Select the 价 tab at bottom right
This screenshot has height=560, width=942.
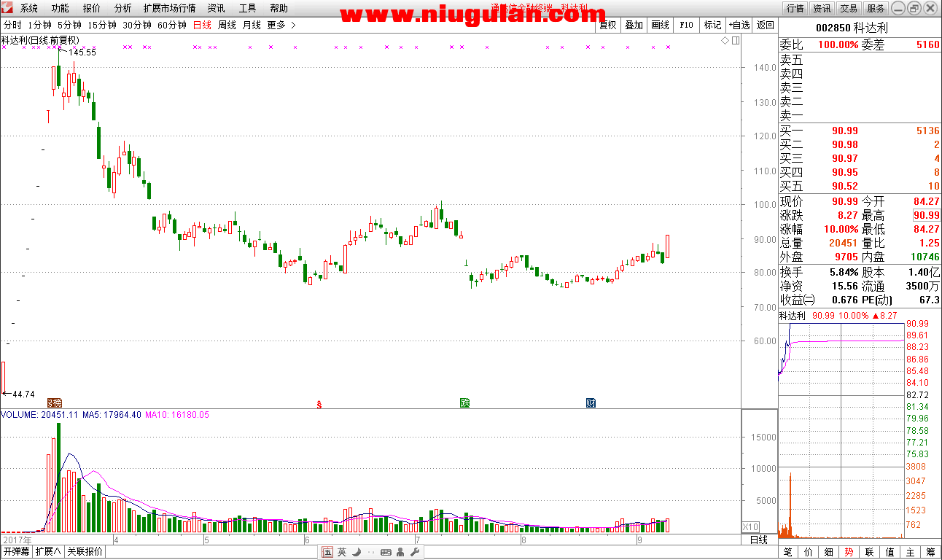pyautogui.click(x=809, y=552)
